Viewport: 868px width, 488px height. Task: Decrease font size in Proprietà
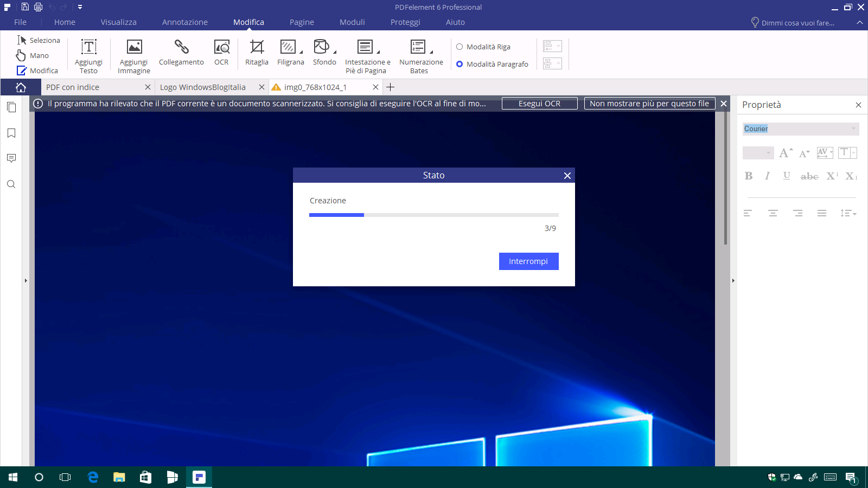point(805,153)
